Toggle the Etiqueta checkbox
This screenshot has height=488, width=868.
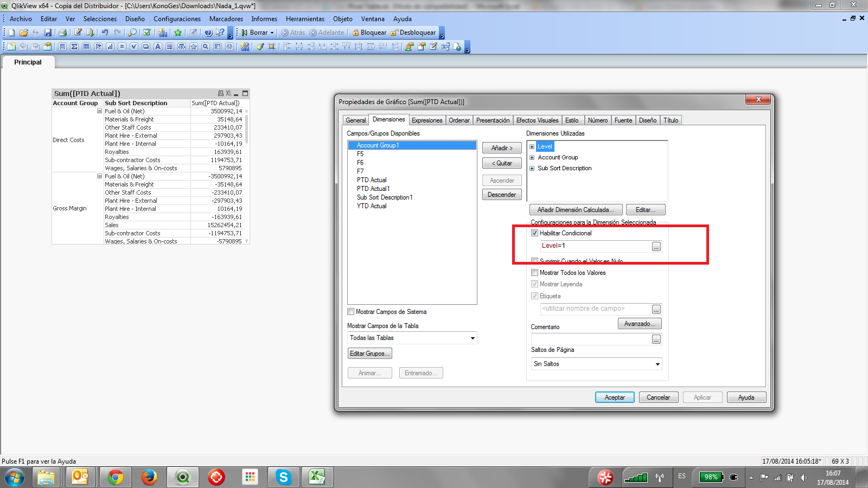[x=535, y=296]
